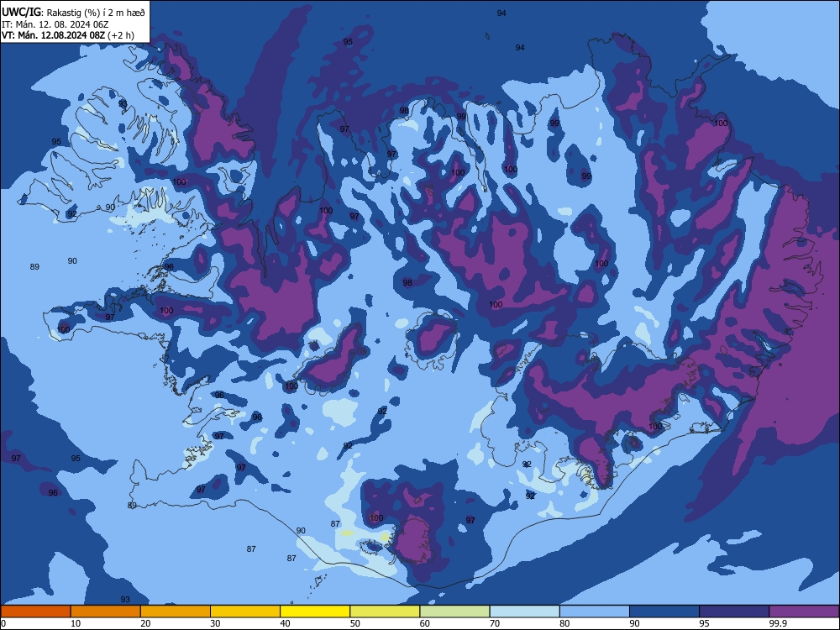Click the pale blue 70–80 legend swatch

pos(524,612)
